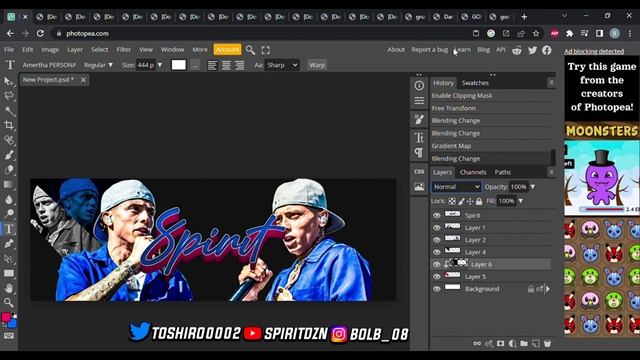Switch to the Channels tab

click(x=473, y=172)
